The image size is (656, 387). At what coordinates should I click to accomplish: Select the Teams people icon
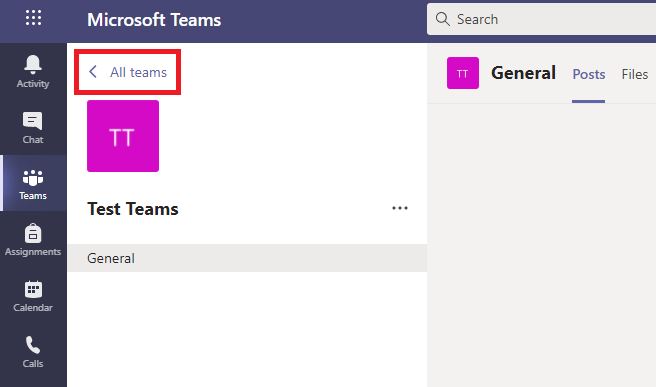click(x=33, y=177)
